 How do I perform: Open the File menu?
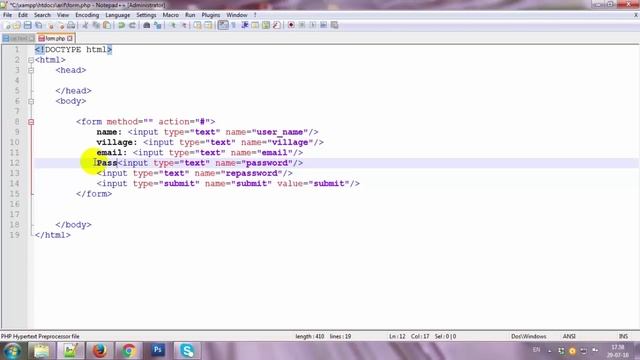(7, 15)
